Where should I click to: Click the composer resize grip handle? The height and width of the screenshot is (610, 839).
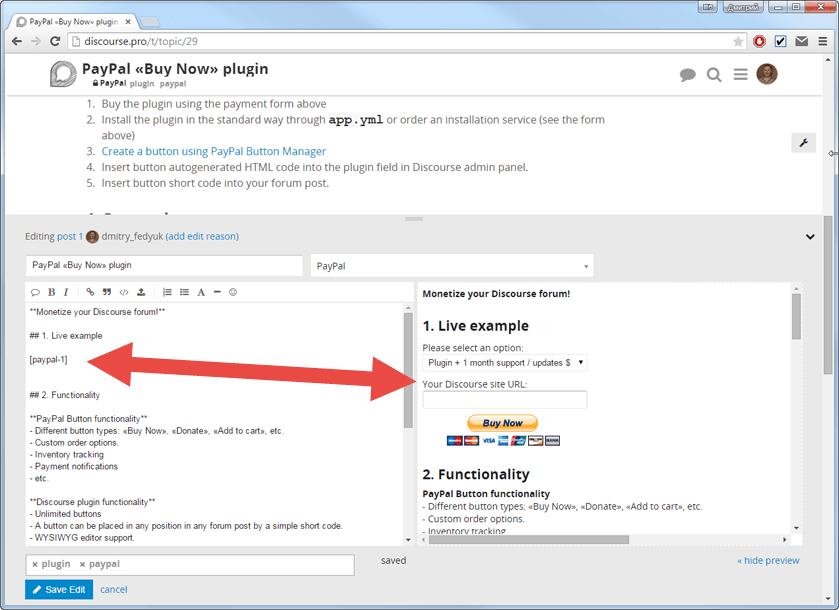click(414, 219)
